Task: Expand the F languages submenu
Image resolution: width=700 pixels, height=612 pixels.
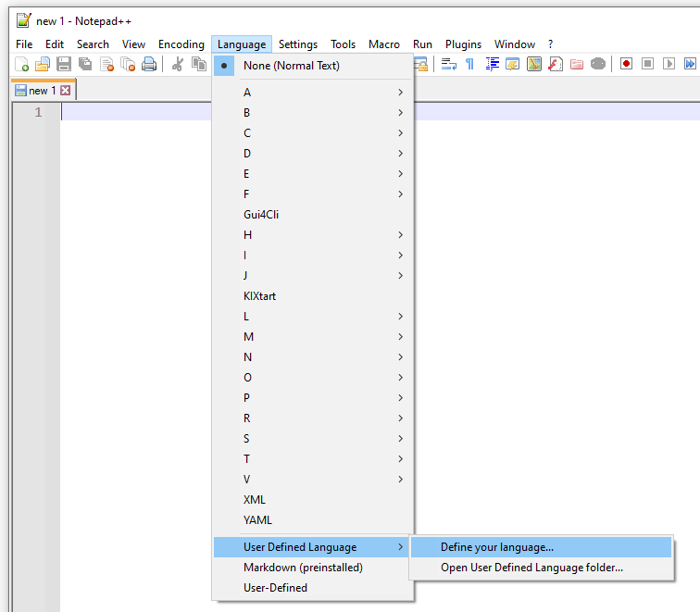Action: (x=313, y=194)
